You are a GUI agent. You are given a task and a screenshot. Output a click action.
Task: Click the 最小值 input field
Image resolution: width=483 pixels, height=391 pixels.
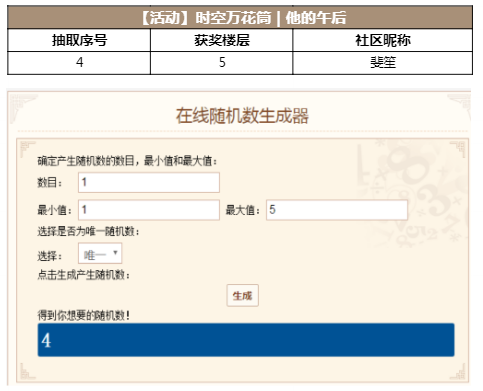pos(149,210)
